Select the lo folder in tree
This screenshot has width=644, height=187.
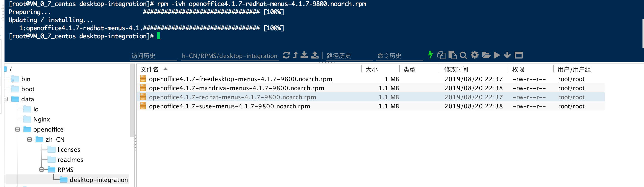click(x=36, y=109)
